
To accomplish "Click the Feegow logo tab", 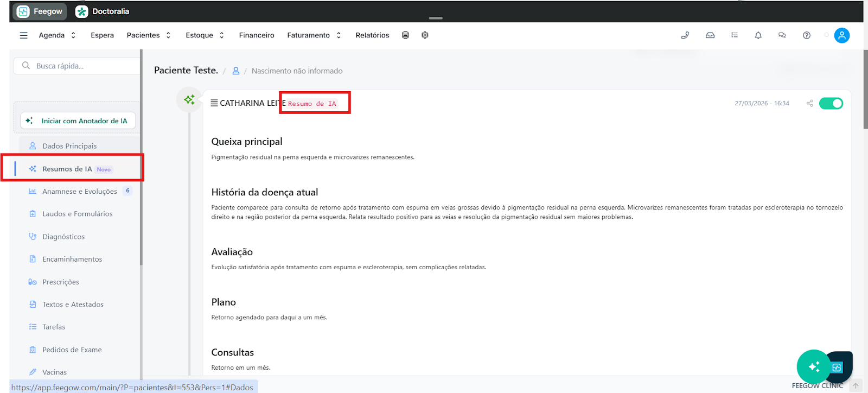I will [40, 11].
